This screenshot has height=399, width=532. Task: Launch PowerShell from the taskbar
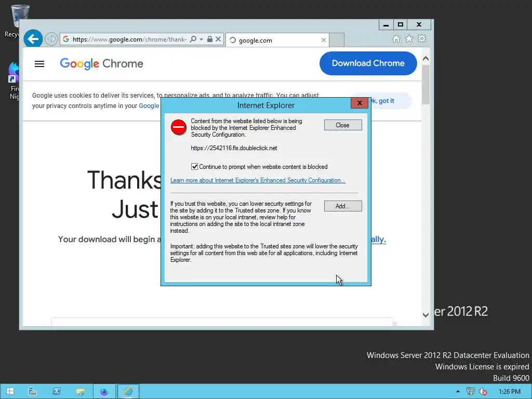(56, 391)
